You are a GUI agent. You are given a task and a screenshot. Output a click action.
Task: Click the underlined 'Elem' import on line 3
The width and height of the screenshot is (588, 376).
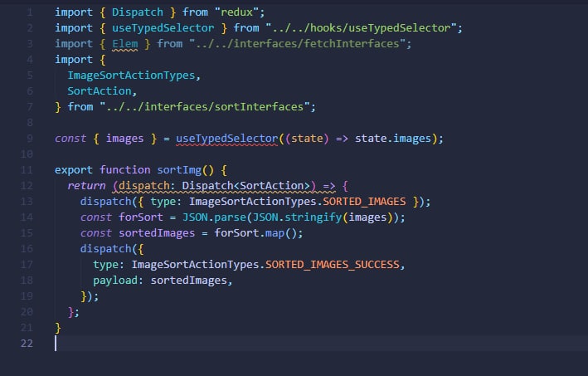point(125,44)
